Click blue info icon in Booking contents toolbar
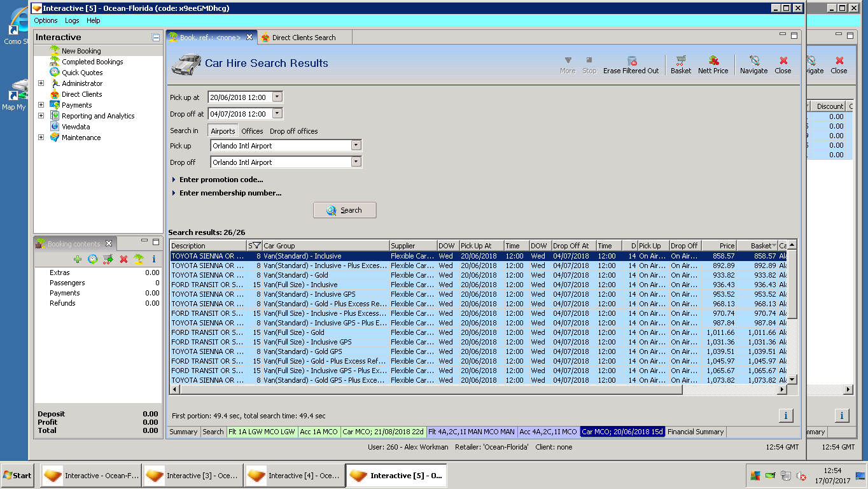This screenshot has height=489, width=868. pyautogui.click(x=153, y=259)
